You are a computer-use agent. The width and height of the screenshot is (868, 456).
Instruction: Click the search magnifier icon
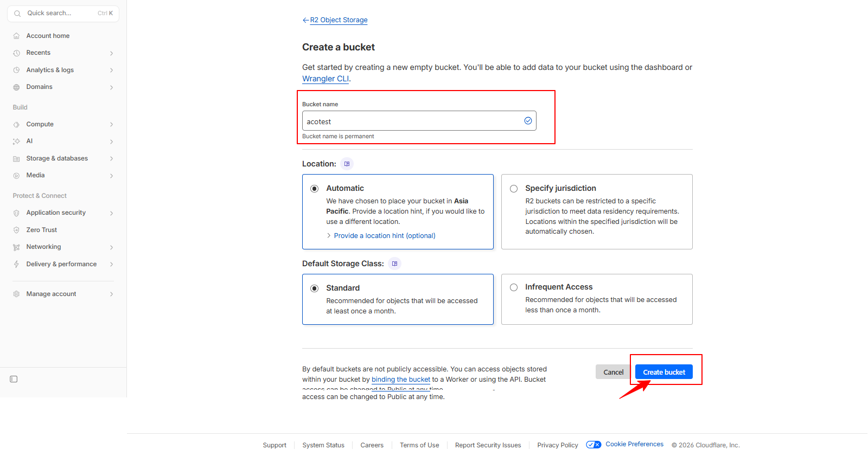click(17, 14)
